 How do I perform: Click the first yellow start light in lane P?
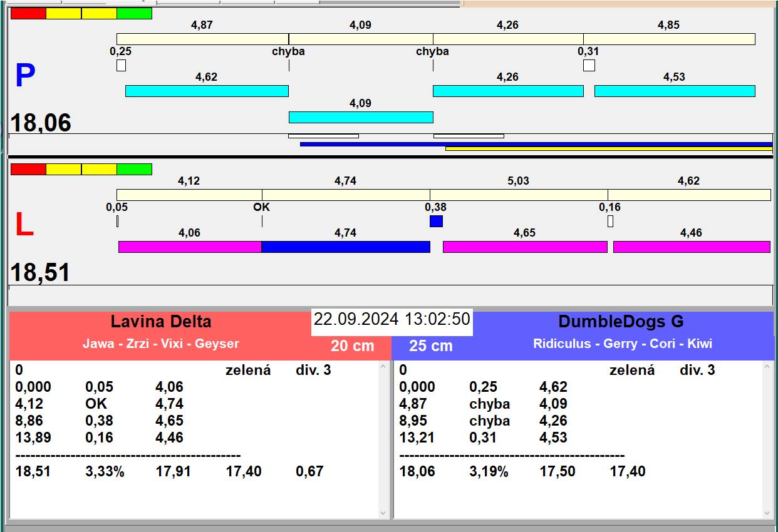point(64,13)
